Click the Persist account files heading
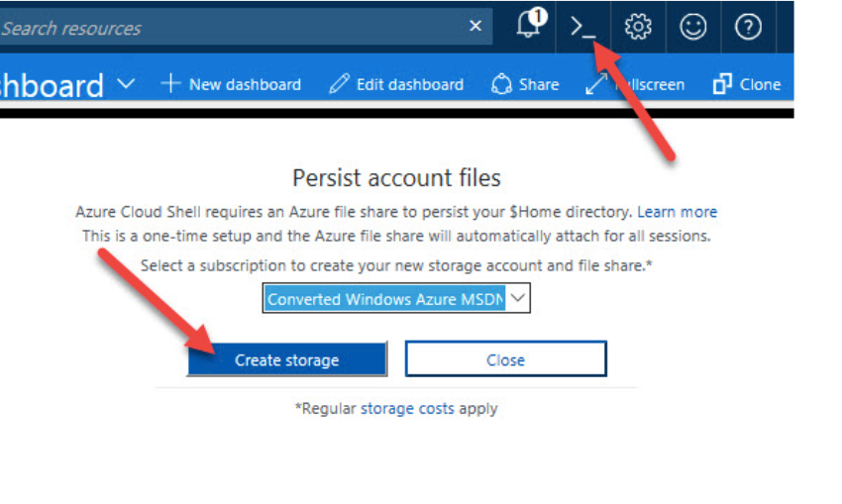The image size is (842, 504). pyautogui.click(x=396, y=177)
